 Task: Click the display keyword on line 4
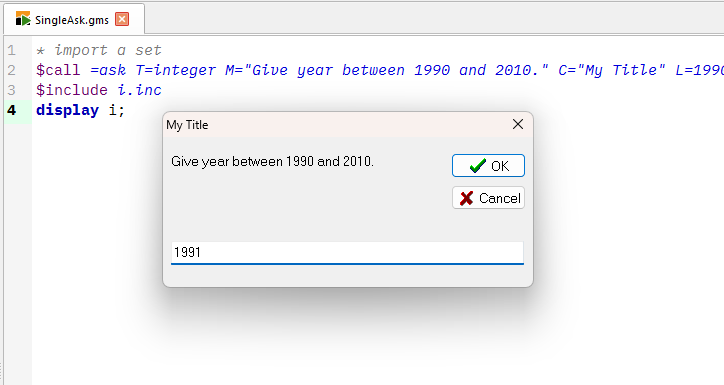[67, 110]
